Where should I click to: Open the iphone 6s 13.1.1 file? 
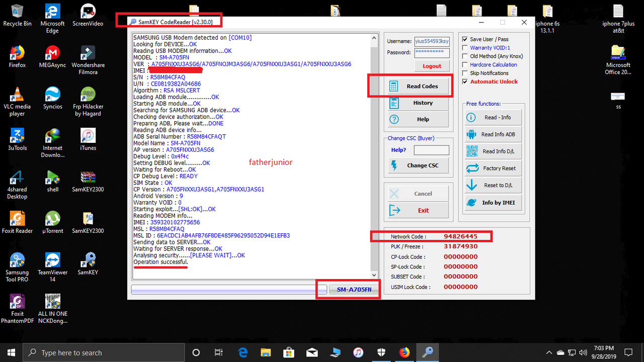(547, 19)
